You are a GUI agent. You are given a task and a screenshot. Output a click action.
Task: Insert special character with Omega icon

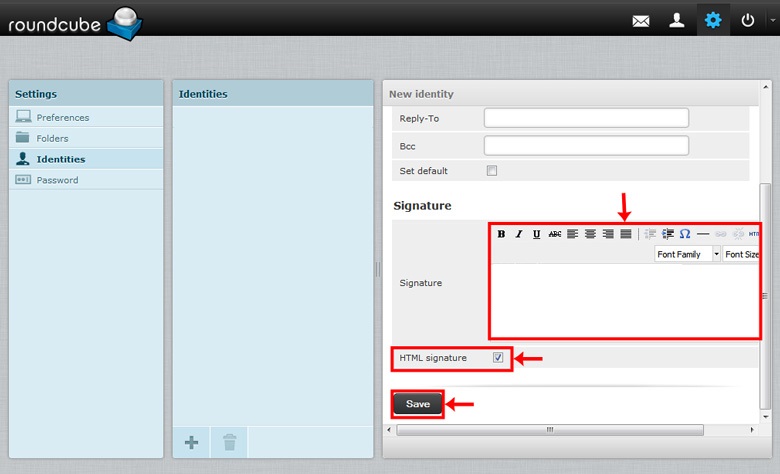[685, 234]
